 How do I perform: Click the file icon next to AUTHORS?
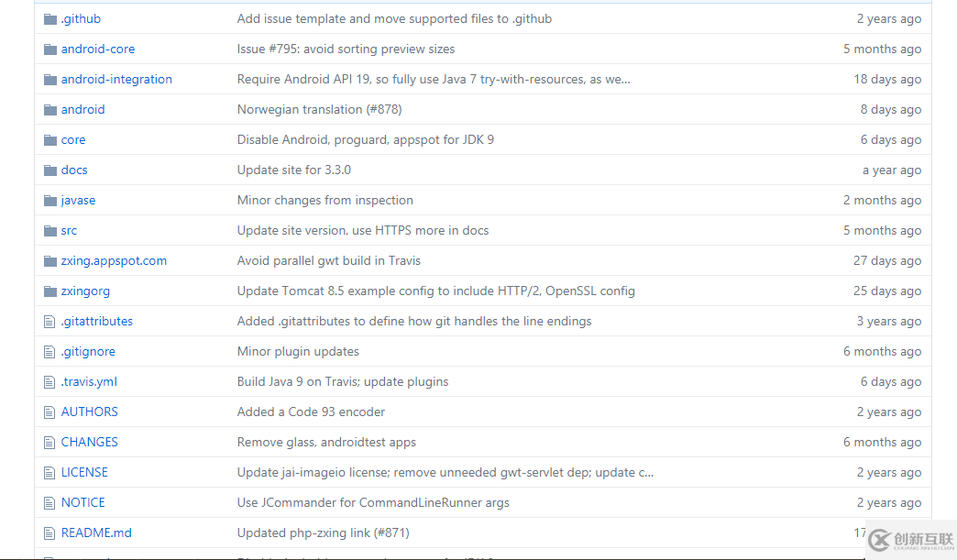point(50,412)
